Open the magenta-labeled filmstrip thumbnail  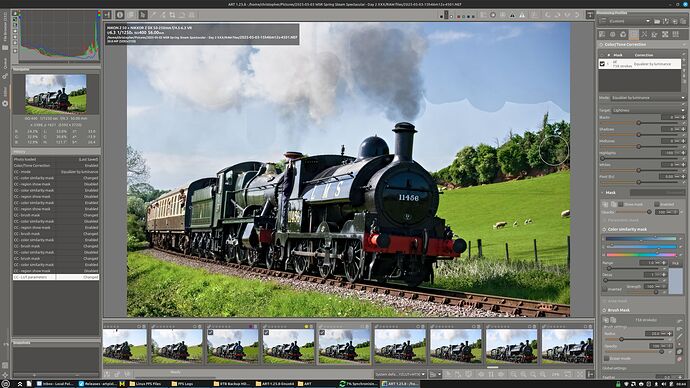(x=233, y=347)
